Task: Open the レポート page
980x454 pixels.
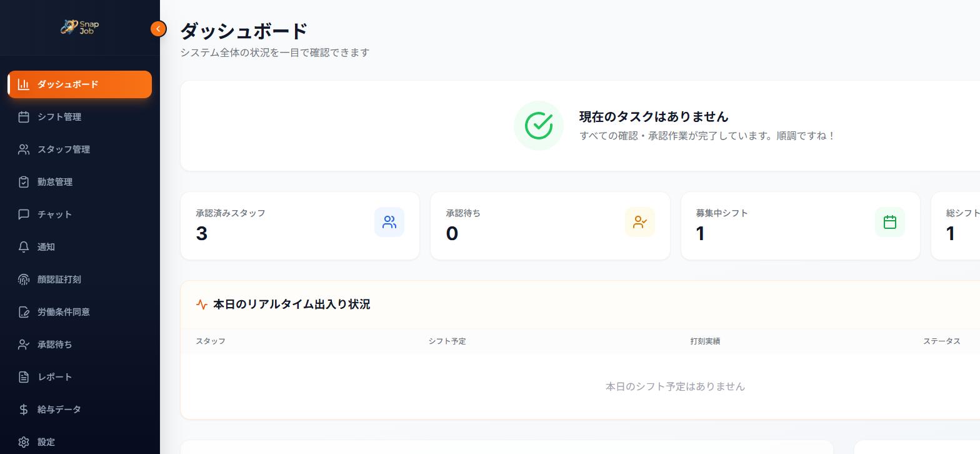Action: click(79, 377)
